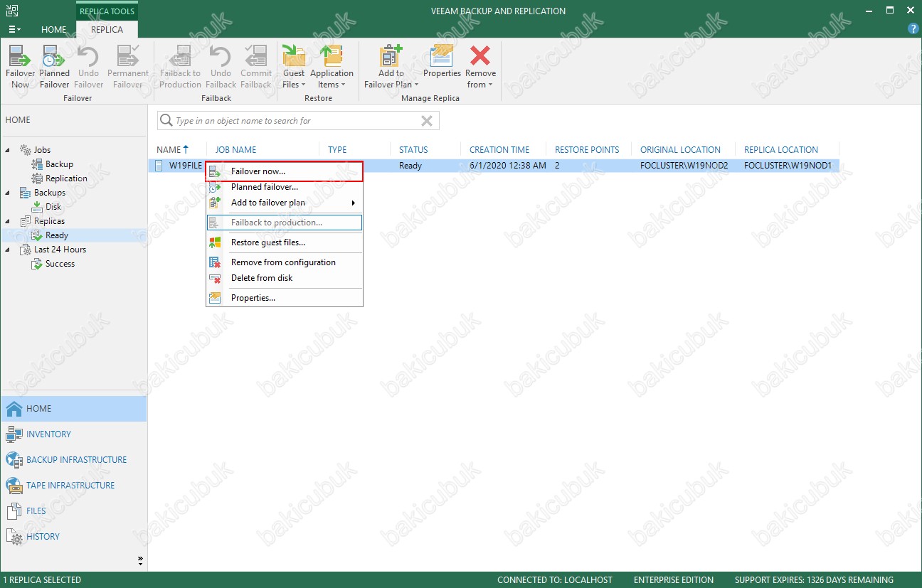Click the search magnifier icon

166,121
